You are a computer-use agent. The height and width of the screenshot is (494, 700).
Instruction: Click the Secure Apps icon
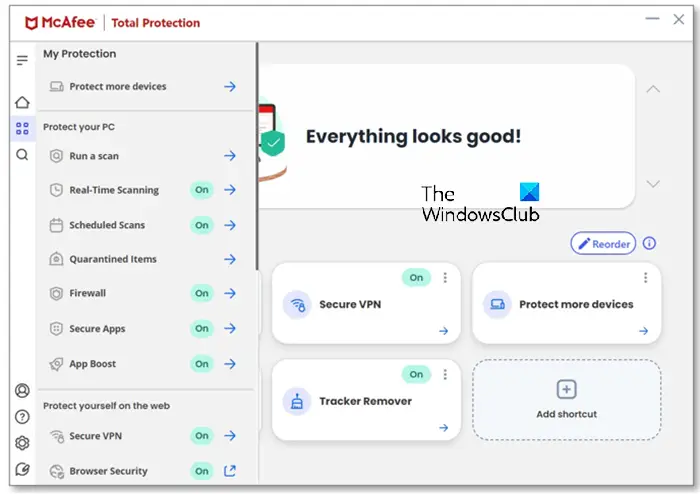(x=56, y=328)
